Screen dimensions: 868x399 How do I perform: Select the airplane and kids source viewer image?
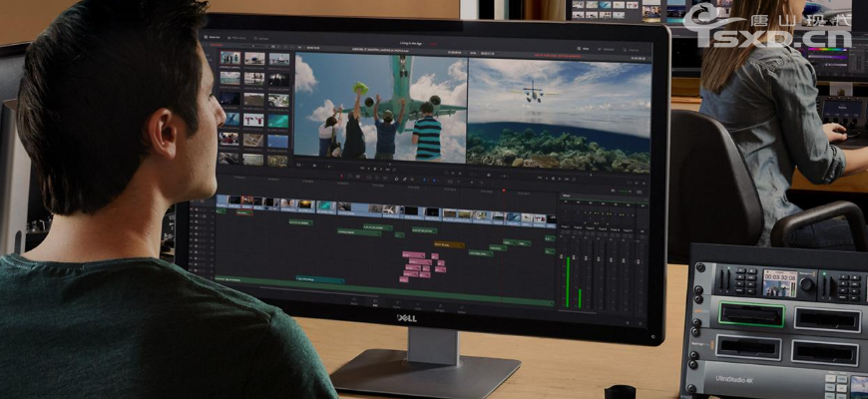click(x=380, y=108)
